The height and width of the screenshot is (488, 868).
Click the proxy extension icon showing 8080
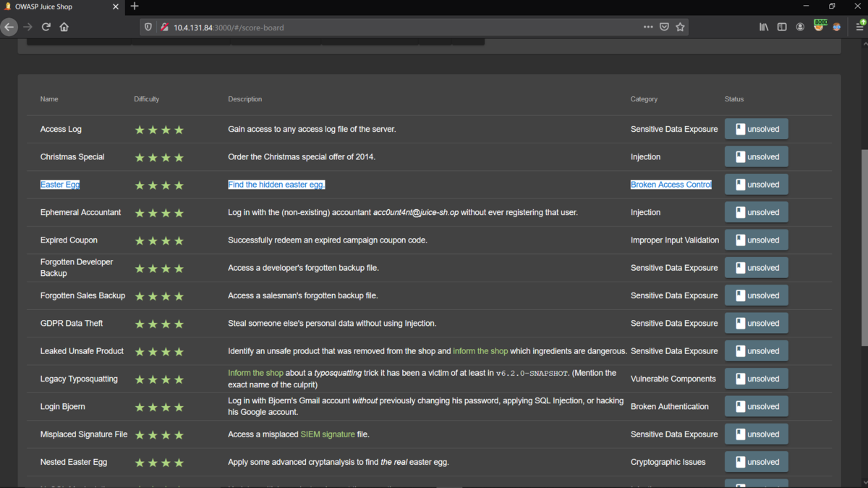tap(819, 25)
